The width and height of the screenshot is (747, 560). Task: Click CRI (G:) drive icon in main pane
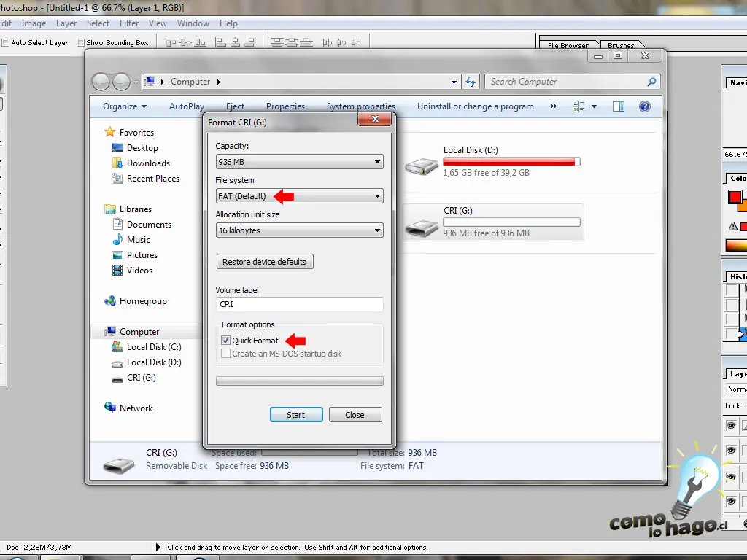click(x=422, y=227)
